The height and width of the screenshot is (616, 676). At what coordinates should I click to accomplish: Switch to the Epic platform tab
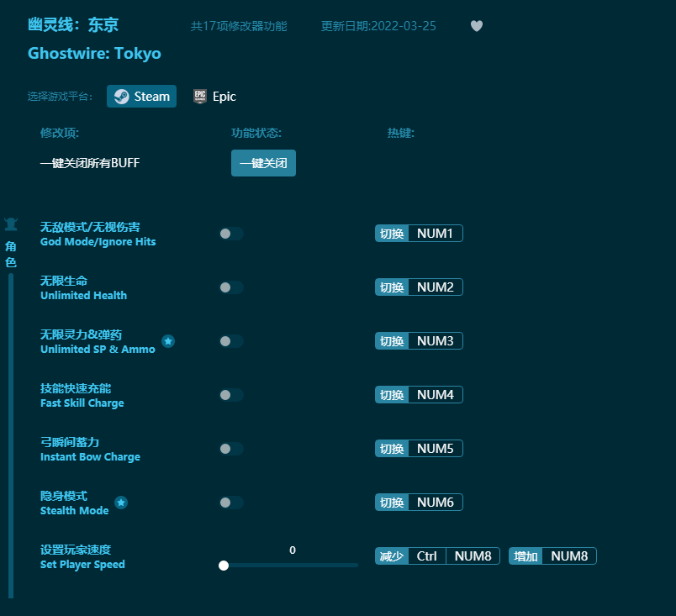tap(214, 97)
